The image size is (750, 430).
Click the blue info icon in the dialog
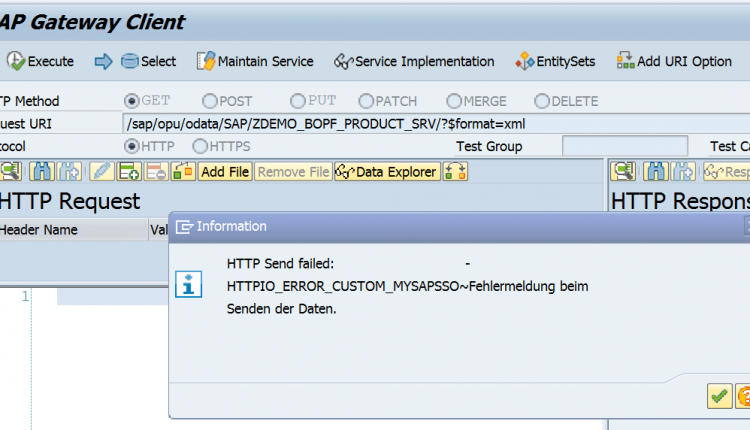(x=188, y=285)
